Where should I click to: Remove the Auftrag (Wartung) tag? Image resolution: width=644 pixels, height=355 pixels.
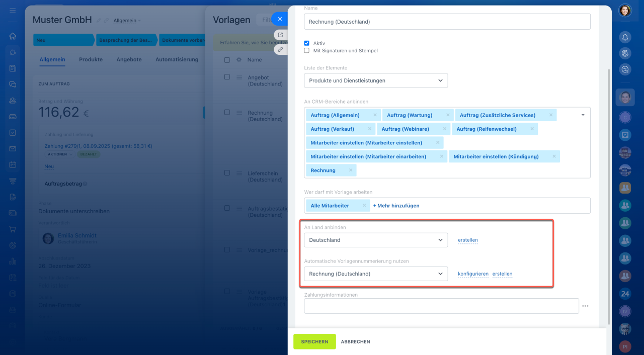coord(448,115)
